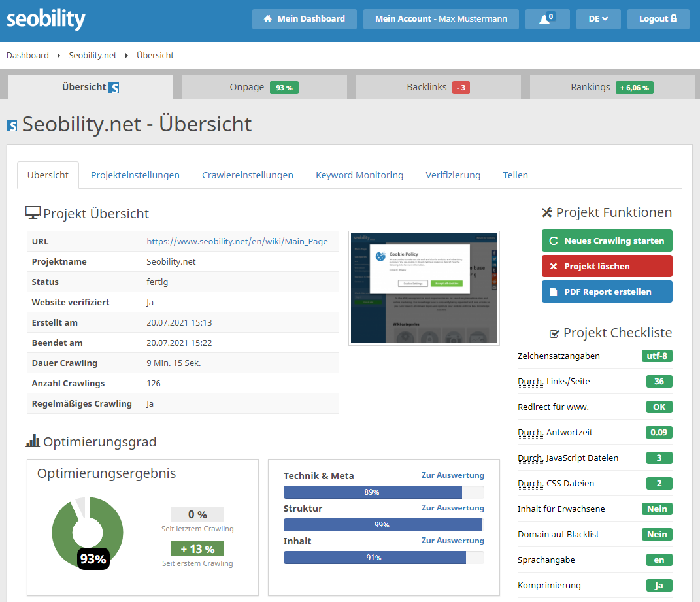Click breadcrumb arrow after Seobility.net
700x602 pixels.
pos(127,56)
